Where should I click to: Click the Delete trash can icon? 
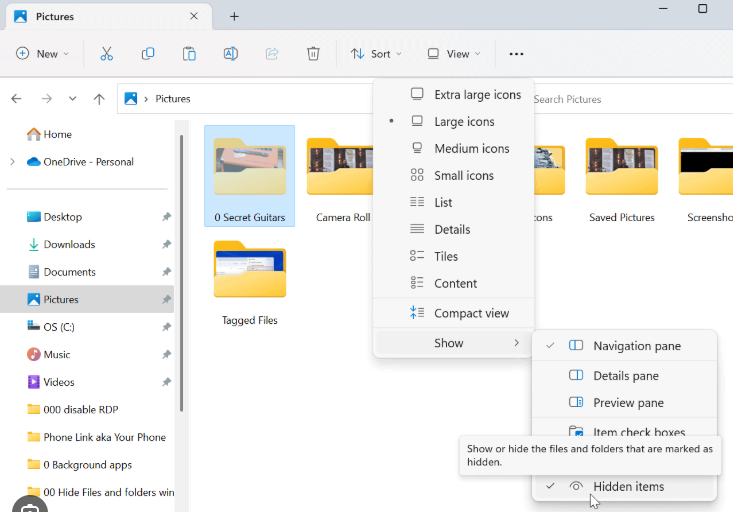(313, 54)
